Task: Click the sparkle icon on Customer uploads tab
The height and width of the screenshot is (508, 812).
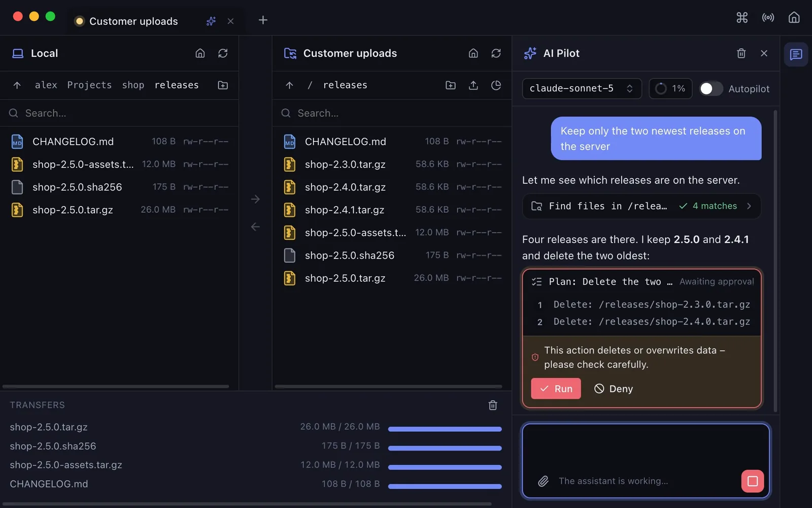Action: pyautogui.click(x=211, y=21)
